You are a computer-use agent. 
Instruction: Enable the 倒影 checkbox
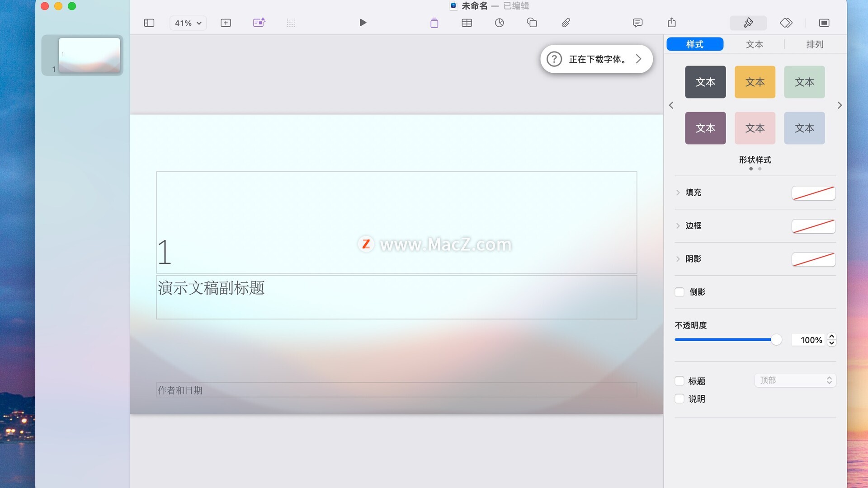coord(679,292)
